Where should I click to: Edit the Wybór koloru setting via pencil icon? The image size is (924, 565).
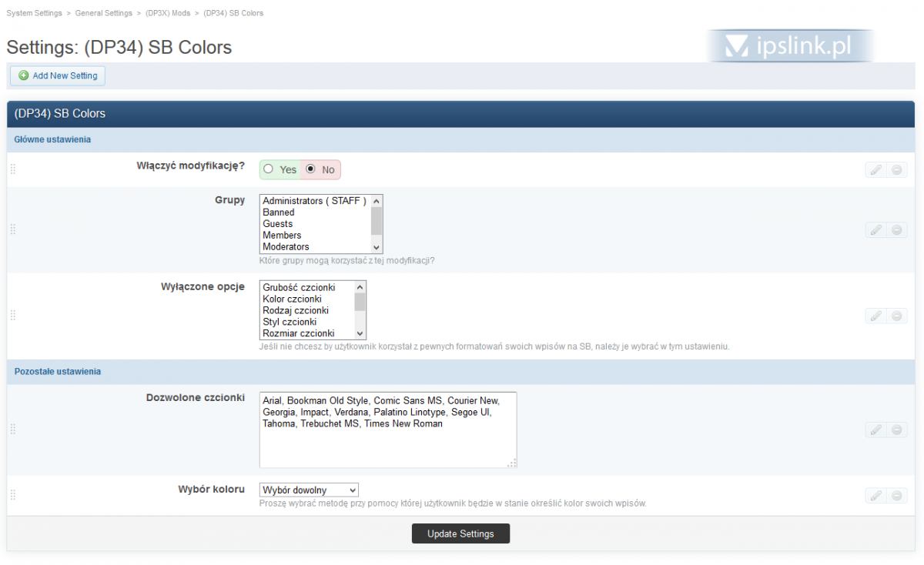(x=875, y=496)
